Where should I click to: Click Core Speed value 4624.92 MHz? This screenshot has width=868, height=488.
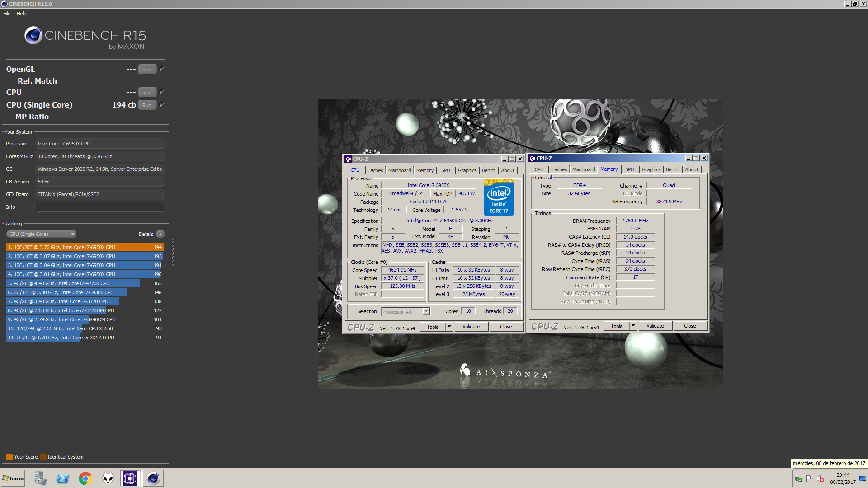pyautogui.click(x=402, y=270)
